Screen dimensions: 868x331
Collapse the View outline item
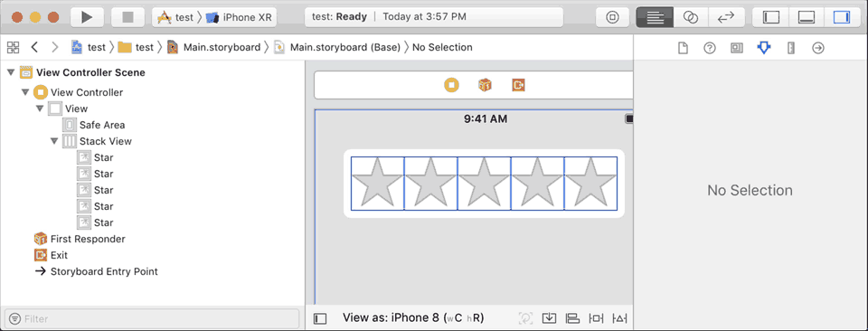39,109
